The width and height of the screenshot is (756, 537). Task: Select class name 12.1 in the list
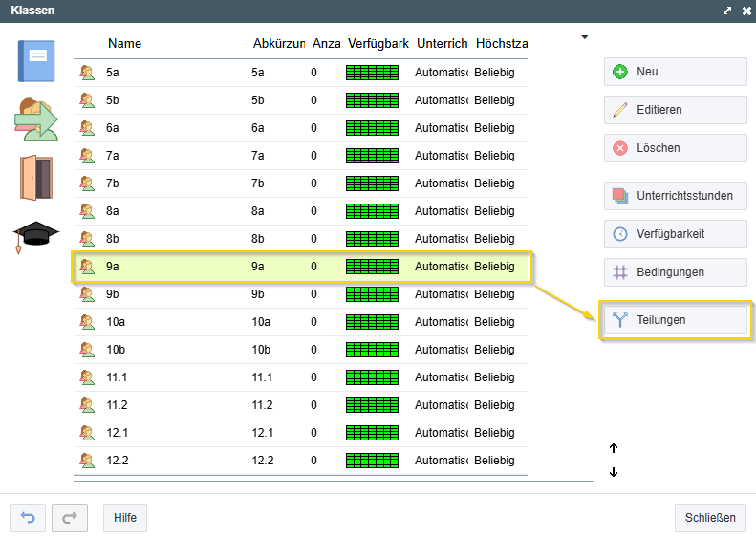118,433
